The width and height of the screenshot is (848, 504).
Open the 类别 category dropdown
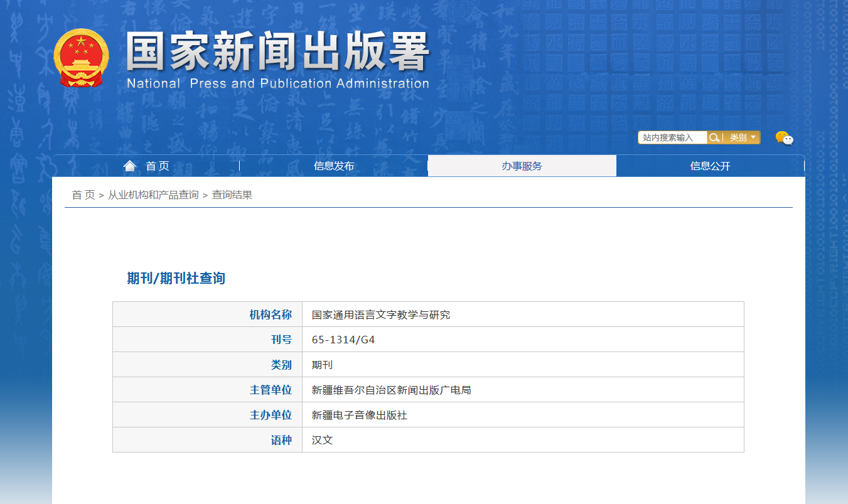(739, 137)
